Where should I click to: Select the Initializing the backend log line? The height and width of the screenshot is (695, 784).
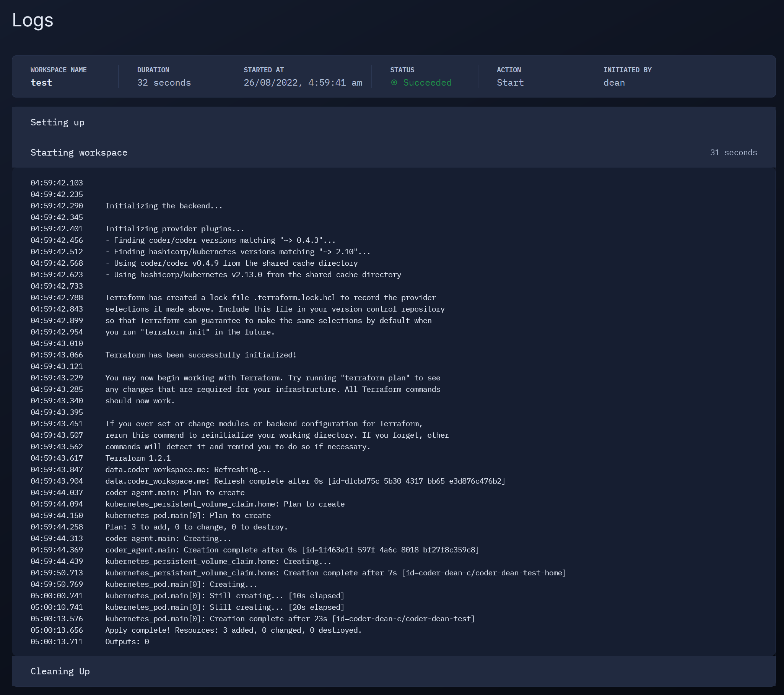coord(164,206)
